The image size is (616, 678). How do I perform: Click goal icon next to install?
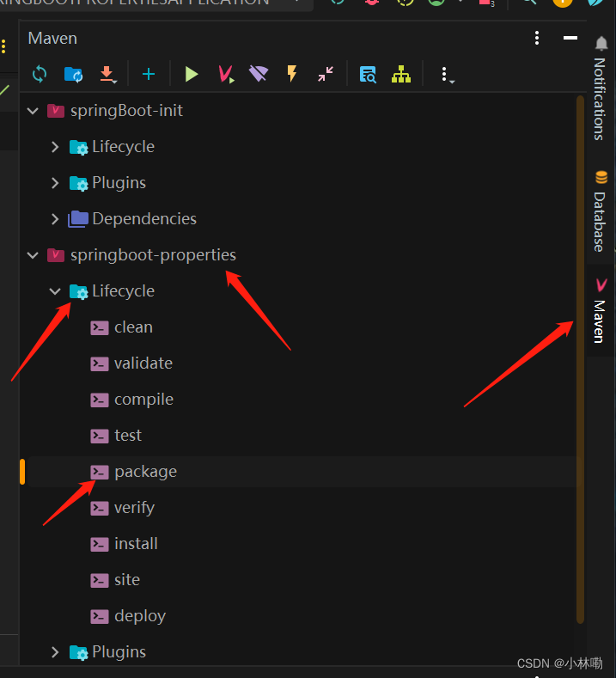pyautogui.click(x=100, y=544)
